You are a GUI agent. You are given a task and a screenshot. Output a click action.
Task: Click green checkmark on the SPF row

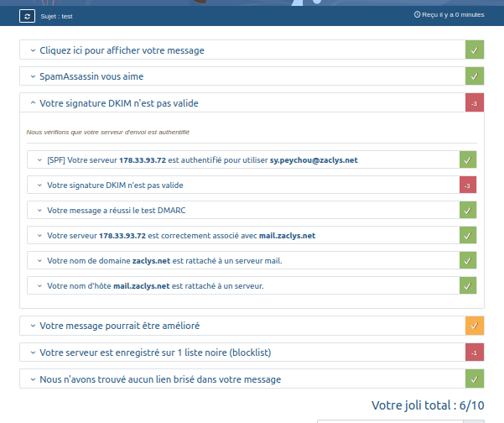(x=468, y=159)
